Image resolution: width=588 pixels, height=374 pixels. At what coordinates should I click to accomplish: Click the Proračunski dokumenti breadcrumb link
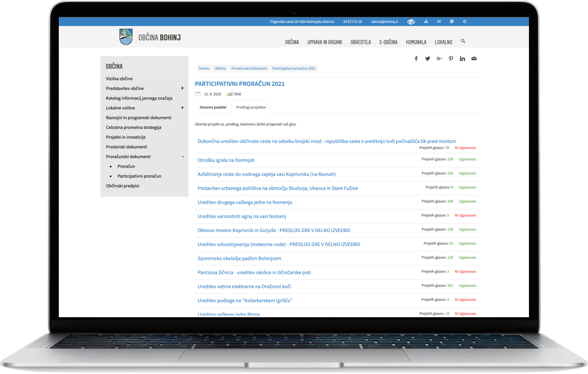coord(249,68)
